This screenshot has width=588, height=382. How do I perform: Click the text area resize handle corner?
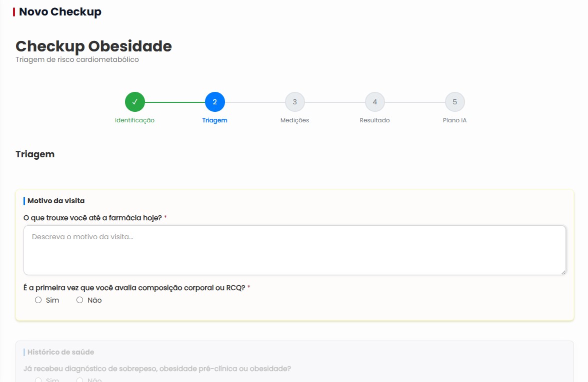(563, 272)
